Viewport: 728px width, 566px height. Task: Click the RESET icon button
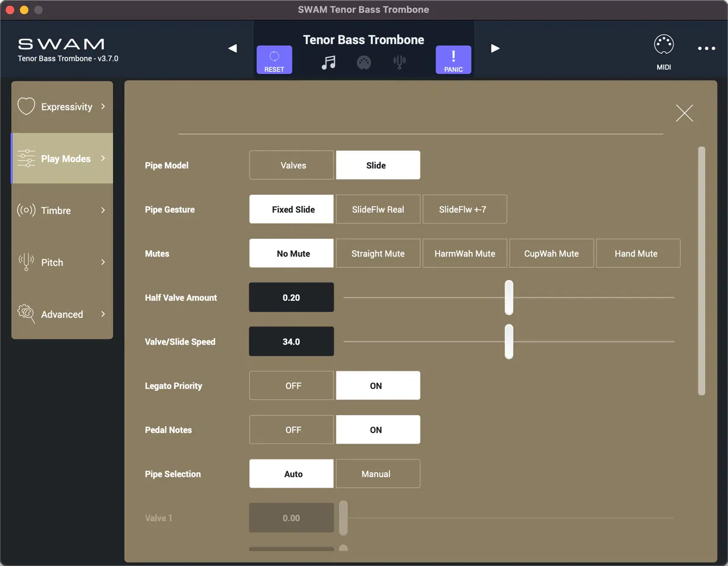(274, 60)
